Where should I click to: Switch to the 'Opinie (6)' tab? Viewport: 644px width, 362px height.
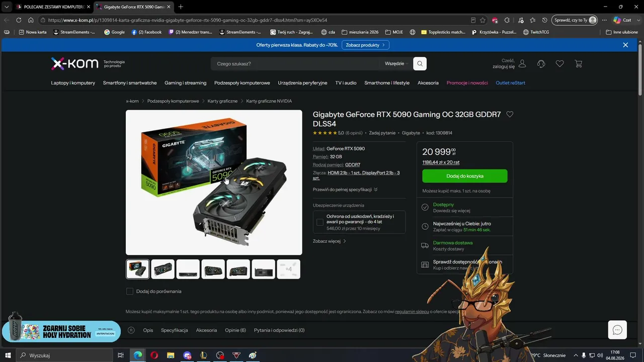click(x=235, y=330)
